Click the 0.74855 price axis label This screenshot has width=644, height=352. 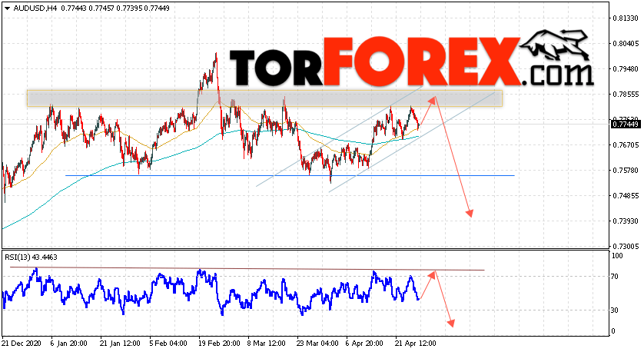click(626, 196)
